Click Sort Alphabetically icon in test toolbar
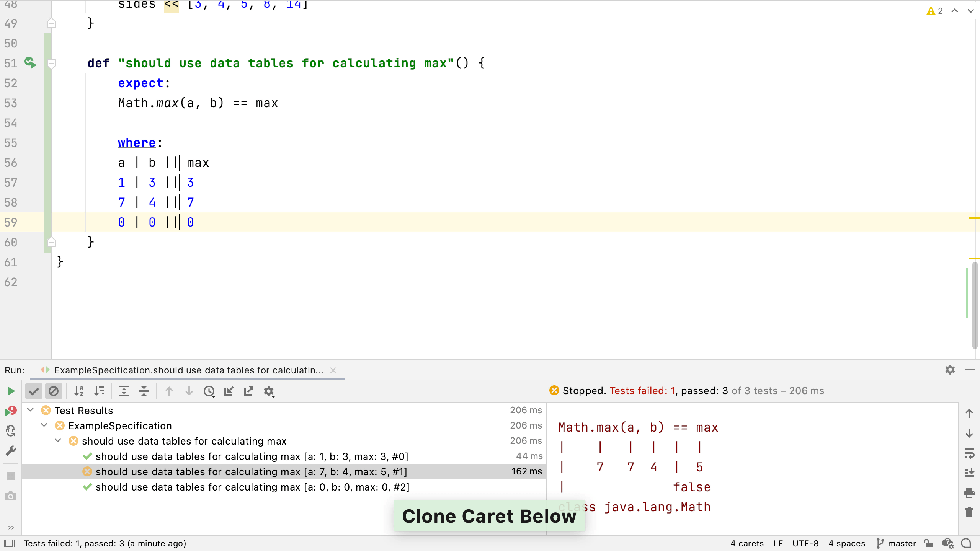Screen dimensions: 980x551 [79, 391]
